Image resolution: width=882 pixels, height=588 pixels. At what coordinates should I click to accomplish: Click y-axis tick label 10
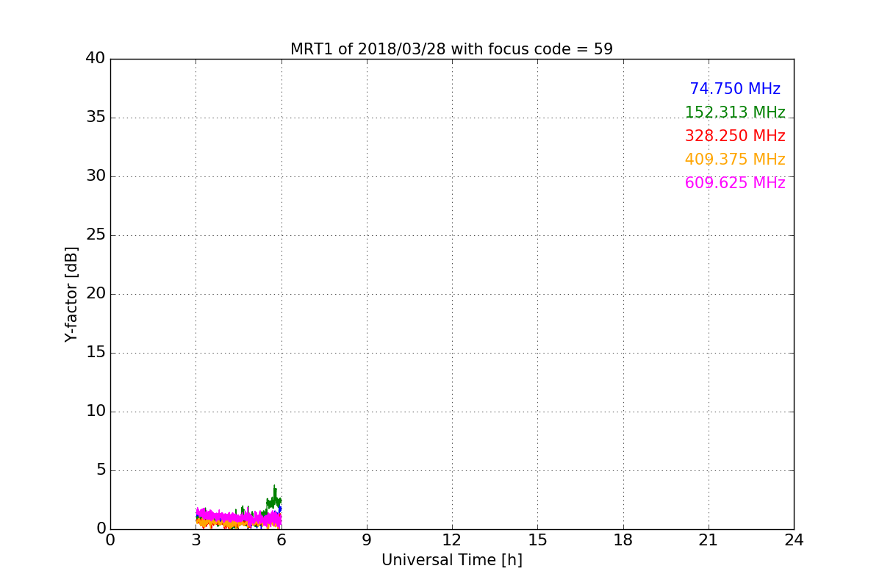[x=96, y=412]
